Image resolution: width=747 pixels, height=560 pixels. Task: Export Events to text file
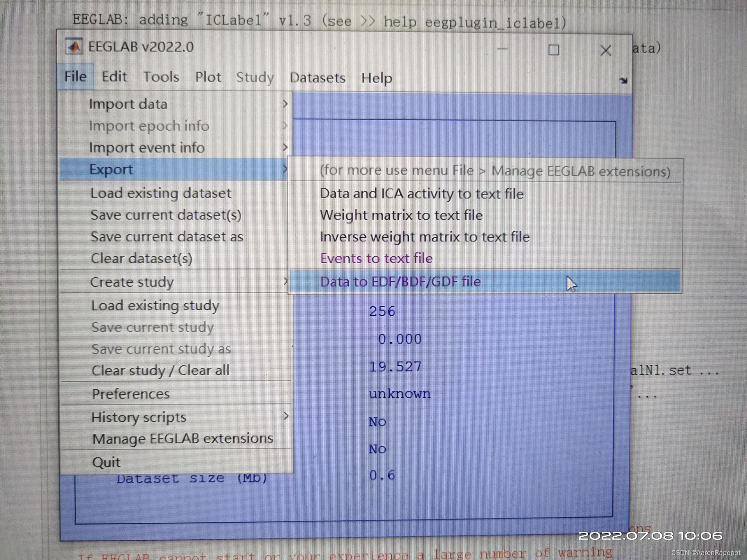click(485, 258)
